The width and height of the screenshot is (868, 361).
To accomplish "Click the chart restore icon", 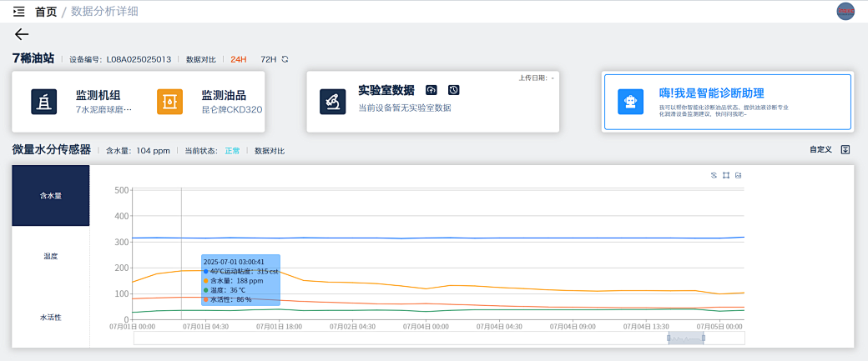I will pyautogui.click(x=714, y=175).
